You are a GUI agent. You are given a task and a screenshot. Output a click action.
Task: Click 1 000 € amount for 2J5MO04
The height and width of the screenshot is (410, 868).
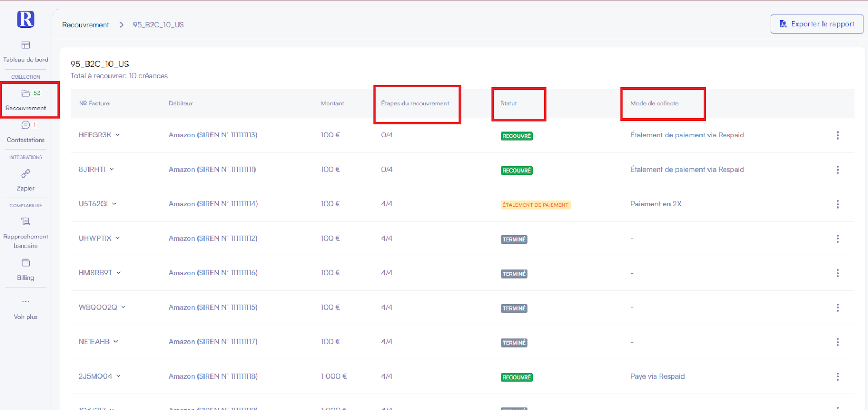point(334,376)
